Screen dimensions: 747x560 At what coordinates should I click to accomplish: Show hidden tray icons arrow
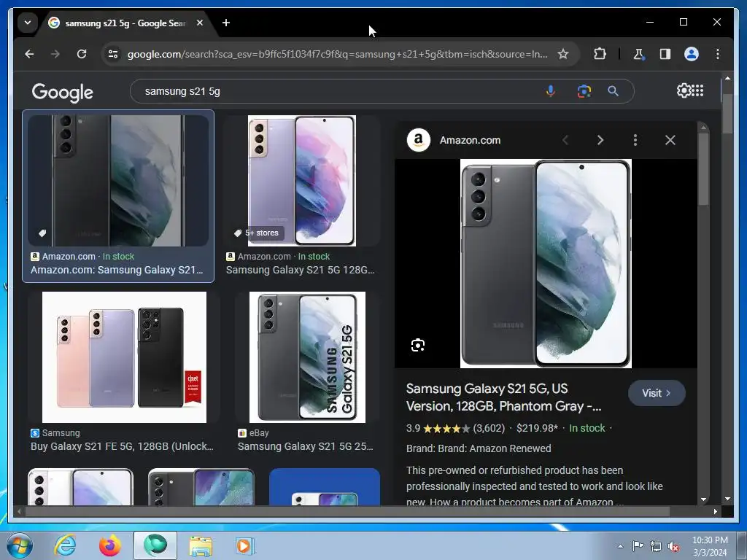point(620,546)
